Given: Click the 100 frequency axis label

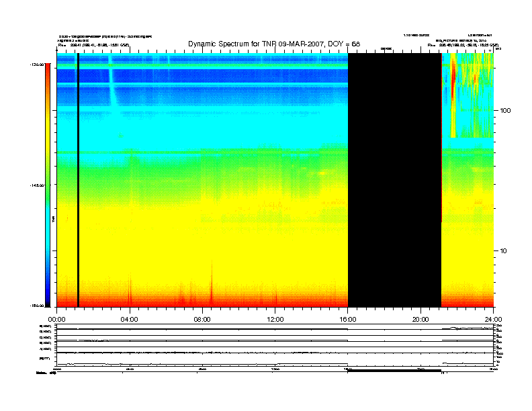Looking at the screenshot, I should [x=505, y=111].
